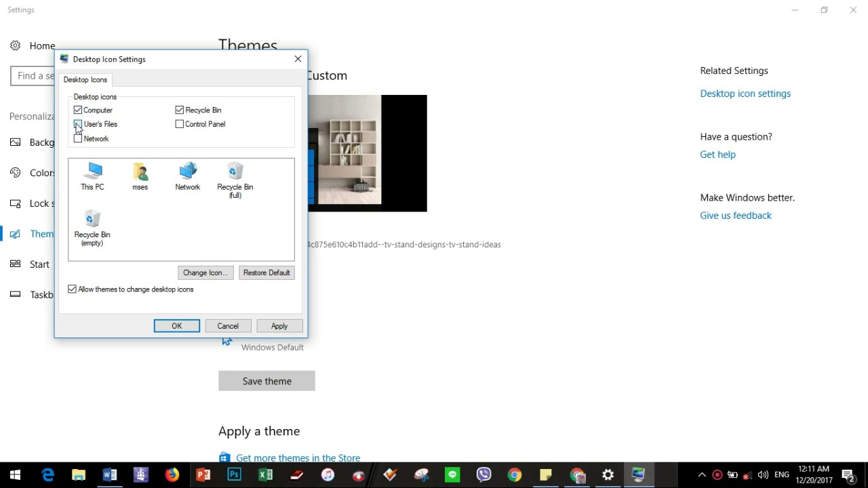Toggle Allow themes to change desktop icons

coord(73,289)
